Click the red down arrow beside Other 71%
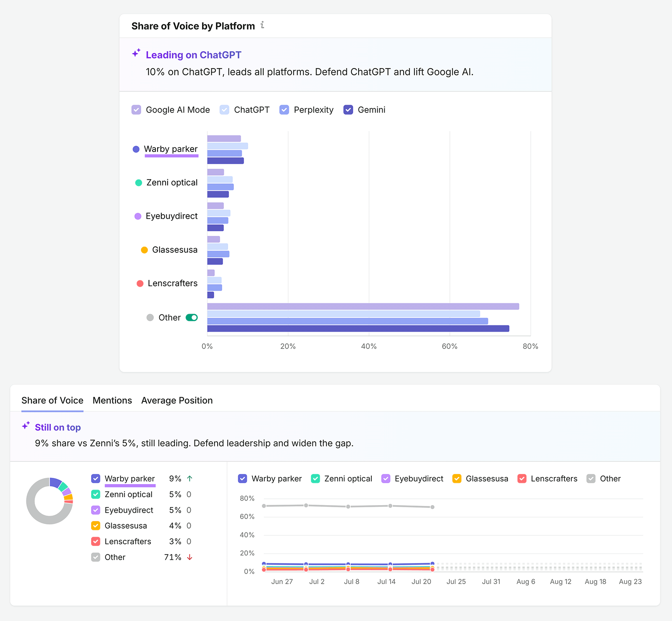672x621 pixels. coord(189,557)
